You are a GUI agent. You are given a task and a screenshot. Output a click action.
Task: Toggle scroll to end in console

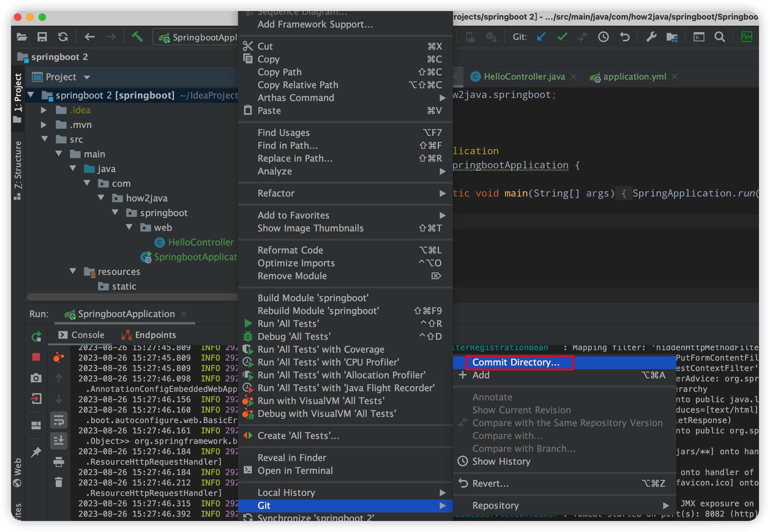coord(59,441)
